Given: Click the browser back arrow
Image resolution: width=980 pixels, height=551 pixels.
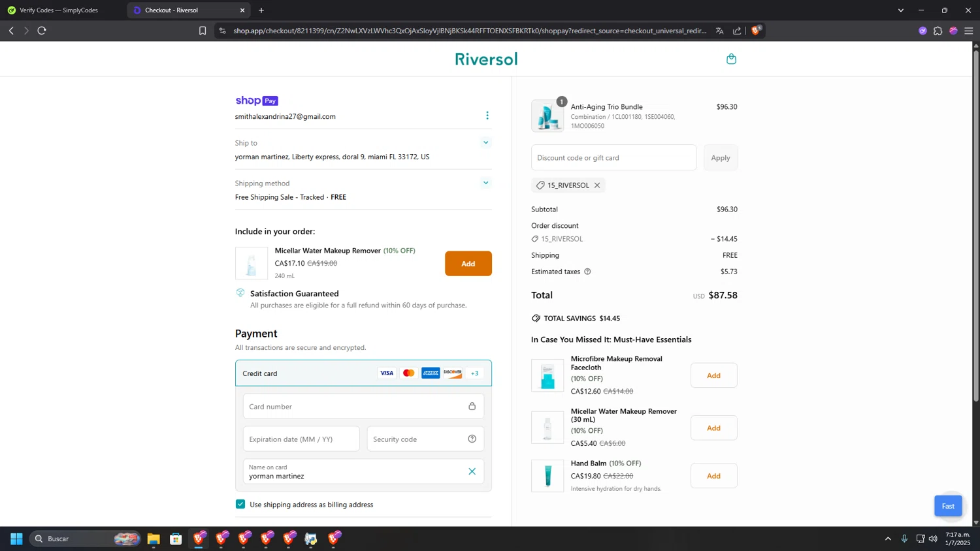Looking at the screenshot, I should pyautogui.click(x=11, y=31).
